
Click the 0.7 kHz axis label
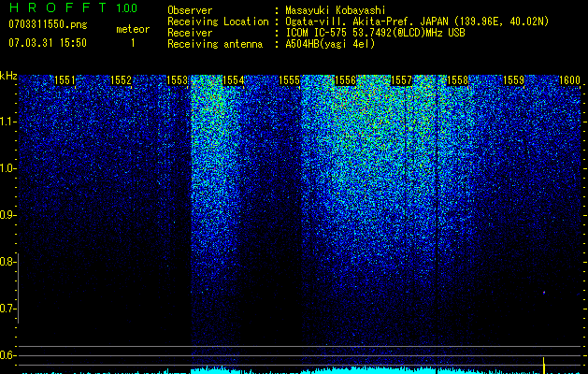tap(7, 309)
